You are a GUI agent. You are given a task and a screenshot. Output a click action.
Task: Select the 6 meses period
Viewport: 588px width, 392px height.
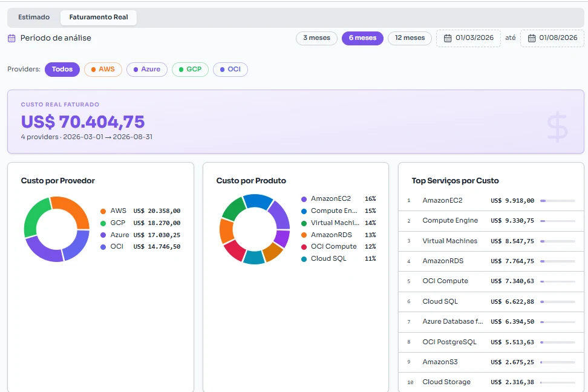[x=362, y=38]
